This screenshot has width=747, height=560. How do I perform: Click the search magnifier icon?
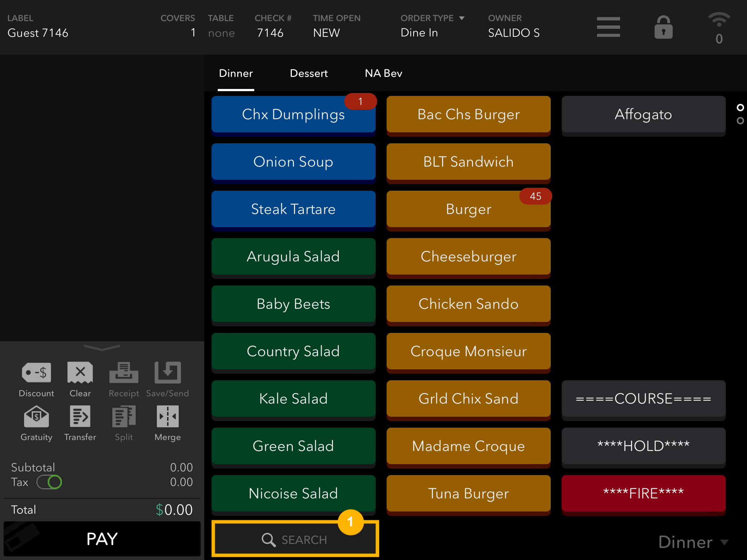[x=268, y=540]
